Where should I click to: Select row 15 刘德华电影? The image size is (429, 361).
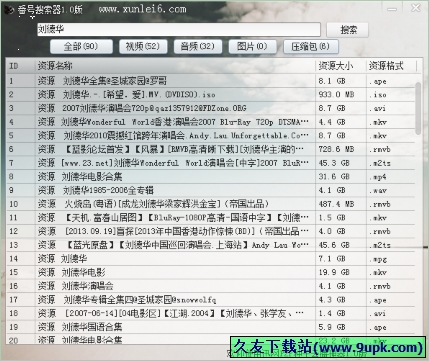pos(211,272)
